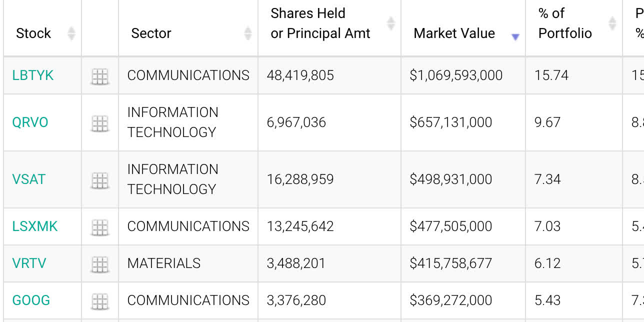
Task: Open the grid icon beside LSXMK
Action: tap(100, 227)
